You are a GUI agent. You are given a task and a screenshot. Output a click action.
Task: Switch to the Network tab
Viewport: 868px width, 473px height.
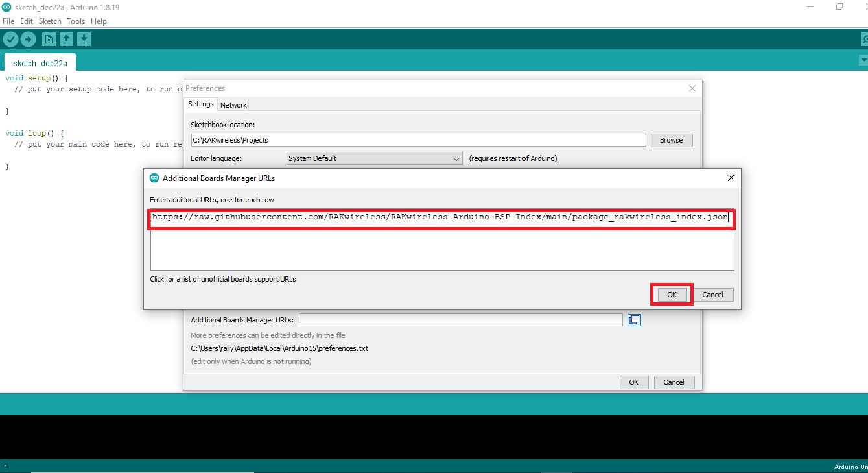click(x=233, y=104)
